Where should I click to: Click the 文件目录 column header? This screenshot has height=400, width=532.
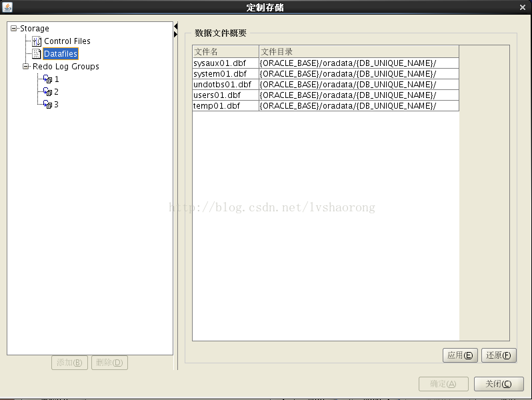pos(359,51)
